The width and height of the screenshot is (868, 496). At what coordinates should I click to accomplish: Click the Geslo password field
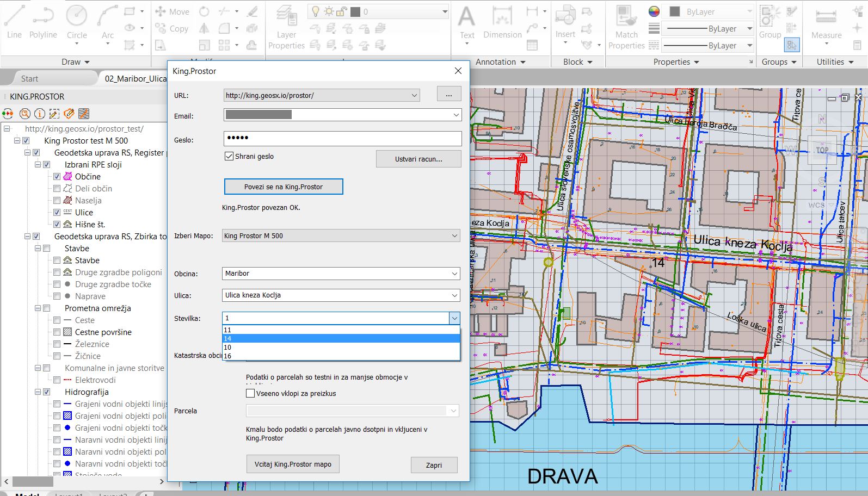342,138
